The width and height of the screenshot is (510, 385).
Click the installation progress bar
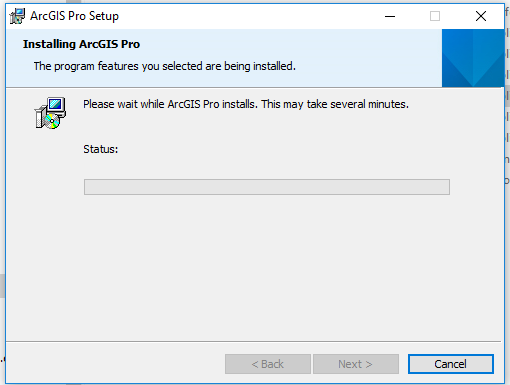(x=267, y=187)
